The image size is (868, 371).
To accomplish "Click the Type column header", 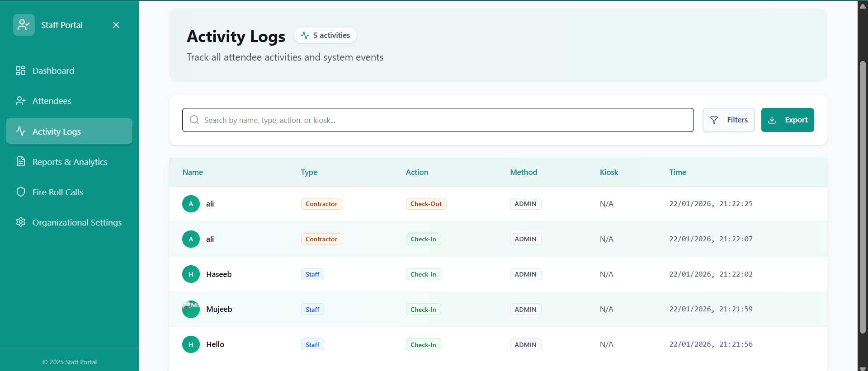I will point(309,172).
